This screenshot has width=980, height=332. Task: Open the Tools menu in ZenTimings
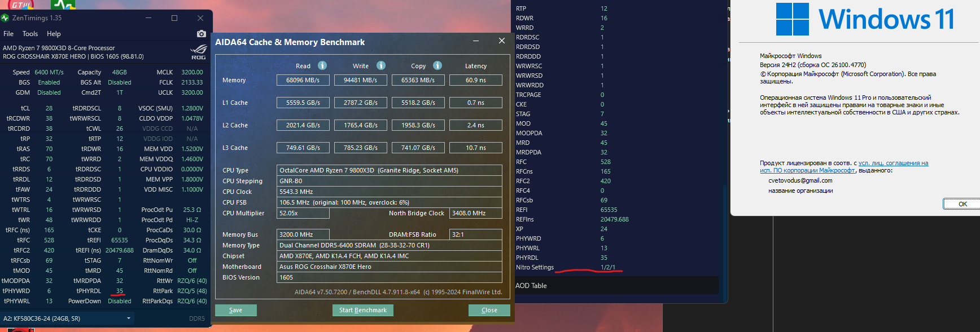coord(30,34)
